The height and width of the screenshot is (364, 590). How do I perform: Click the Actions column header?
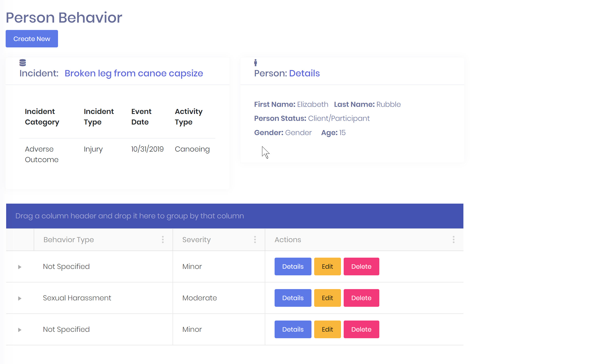(x=288, y=240)
